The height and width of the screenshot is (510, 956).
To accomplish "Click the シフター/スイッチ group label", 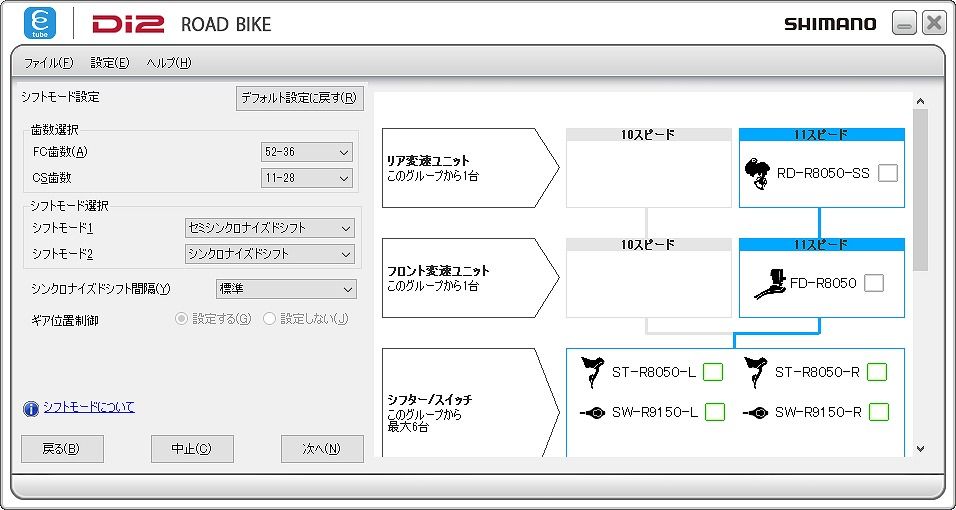I will coord(430,400).
